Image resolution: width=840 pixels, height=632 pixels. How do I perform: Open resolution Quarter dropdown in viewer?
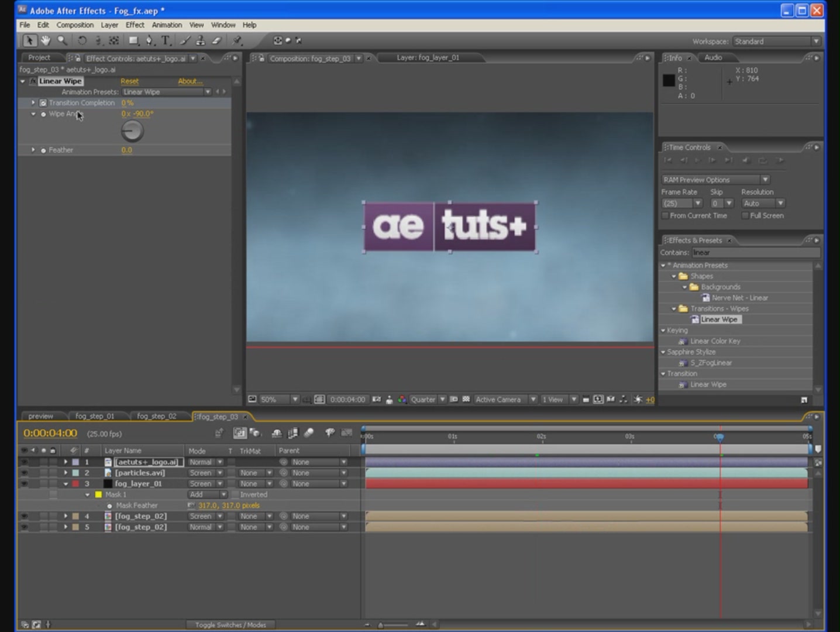click(x=428, y=400)
